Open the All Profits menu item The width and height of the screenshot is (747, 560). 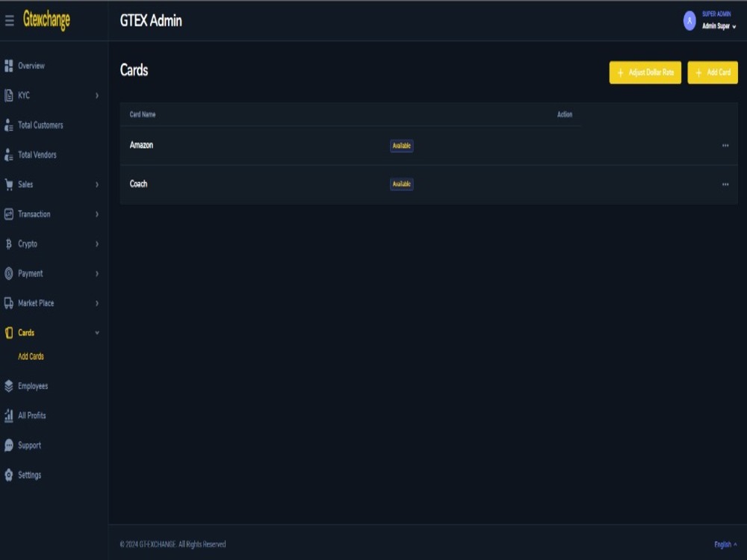click(32, 416)
